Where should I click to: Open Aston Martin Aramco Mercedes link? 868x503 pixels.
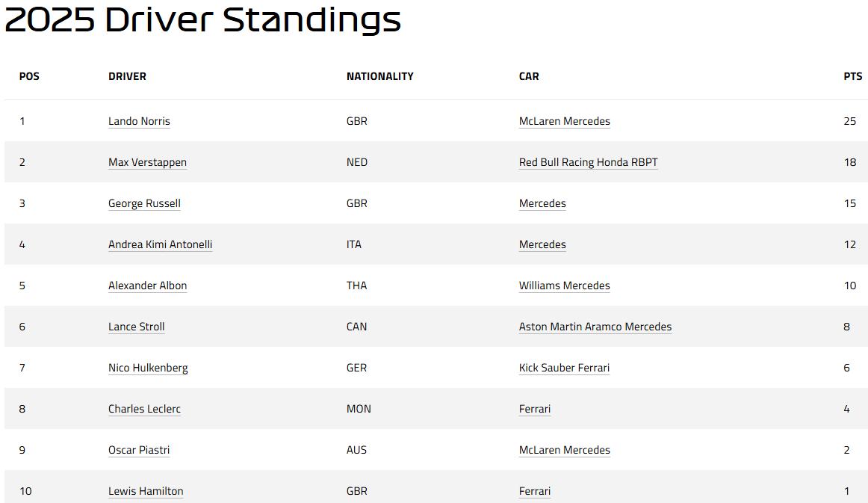point(595,327)
